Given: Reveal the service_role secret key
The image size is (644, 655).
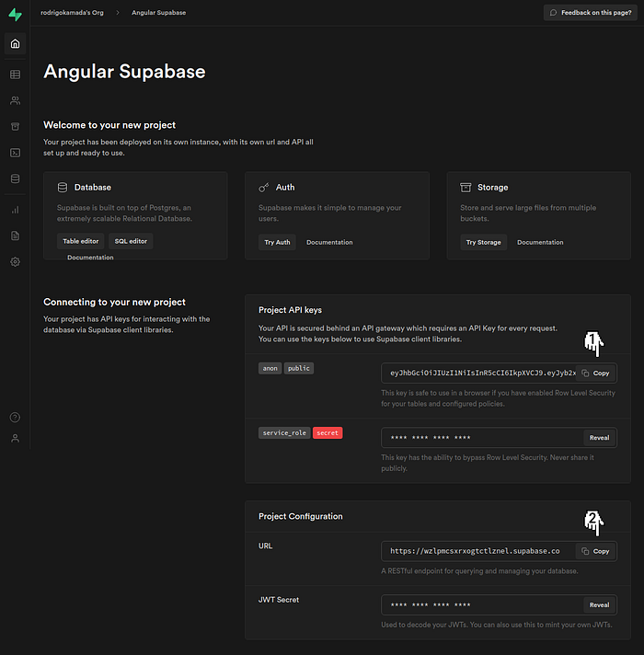Looking at the screenshot, I should tap(599, 438).
